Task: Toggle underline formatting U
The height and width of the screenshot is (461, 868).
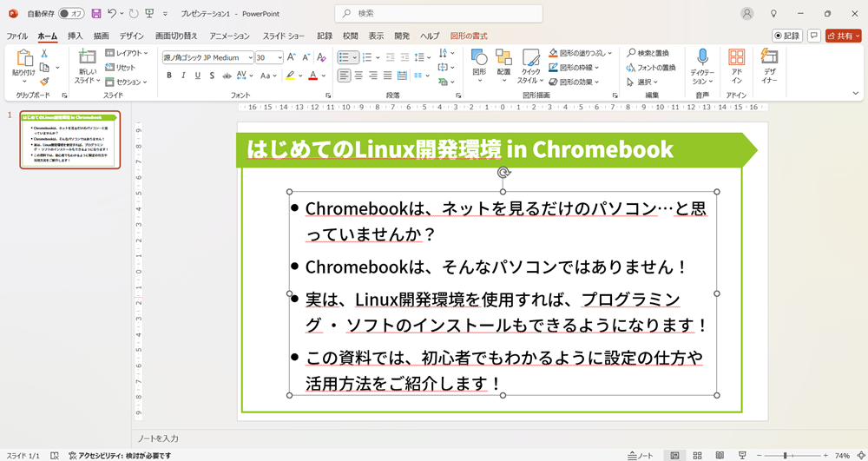Action: pyautogui.click(x=198, y=76)
